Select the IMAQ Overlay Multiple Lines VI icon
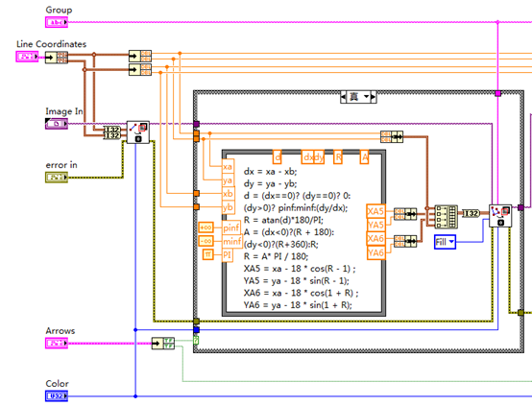532x406 pixels. [x=500, y=216]
